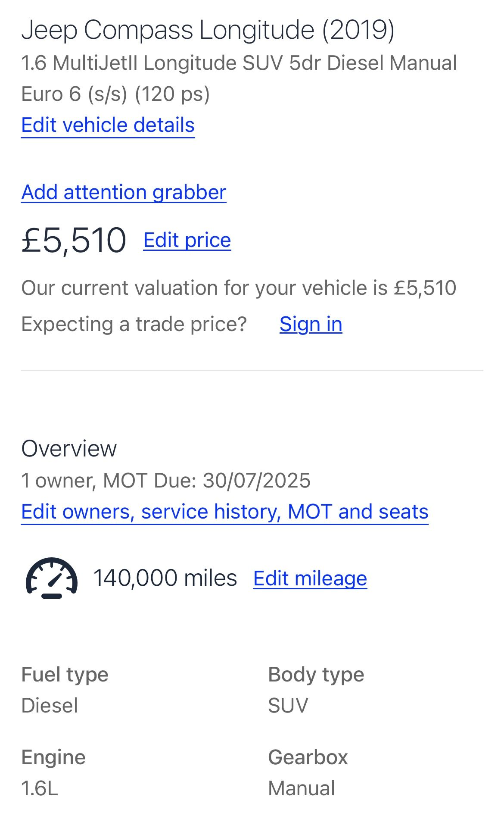Click Sign in for trade price
Viewport: 504px width, 822px height.
coord(311,324)
